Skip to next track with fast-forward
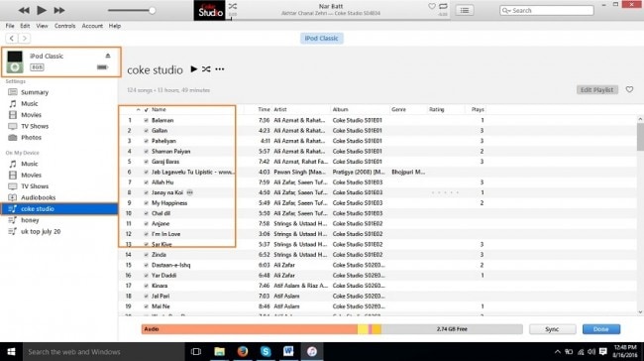 click(x=59, y=10)
